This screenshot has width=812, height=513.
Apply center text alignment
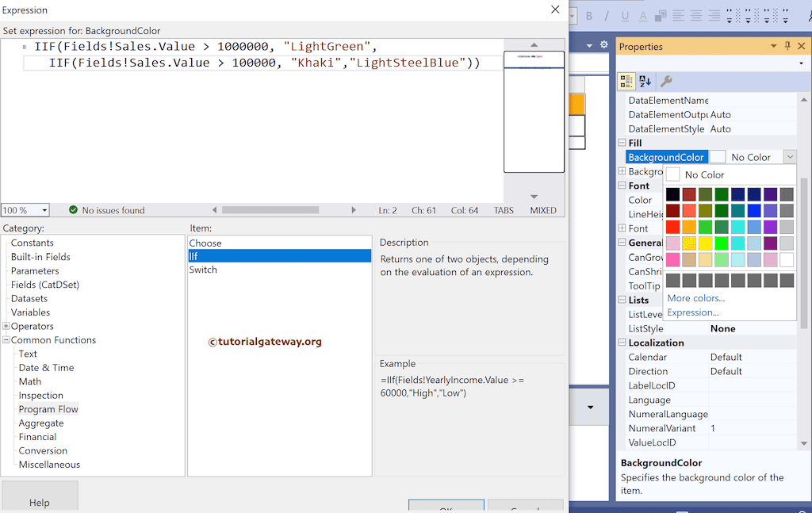[696, 15]
